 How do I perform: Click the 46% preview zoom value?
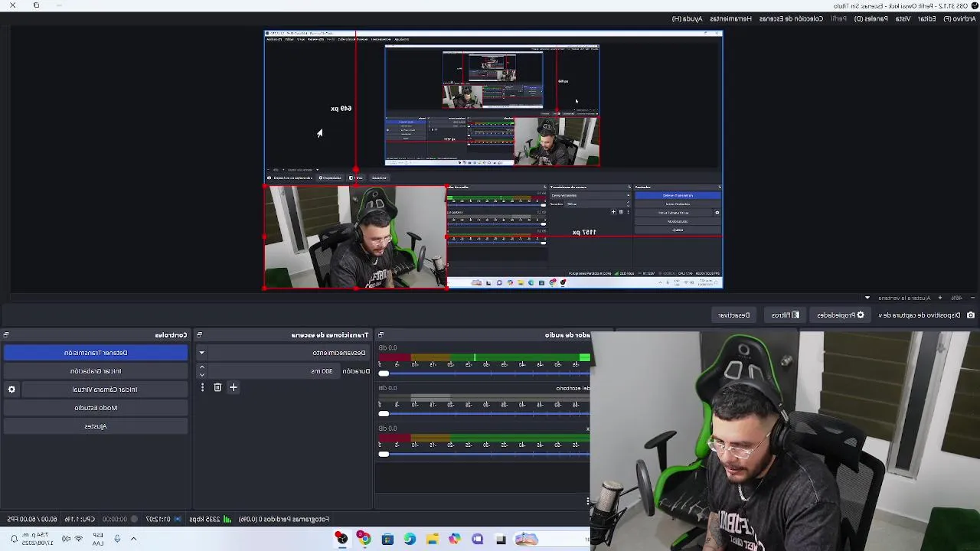pos(956,298)
